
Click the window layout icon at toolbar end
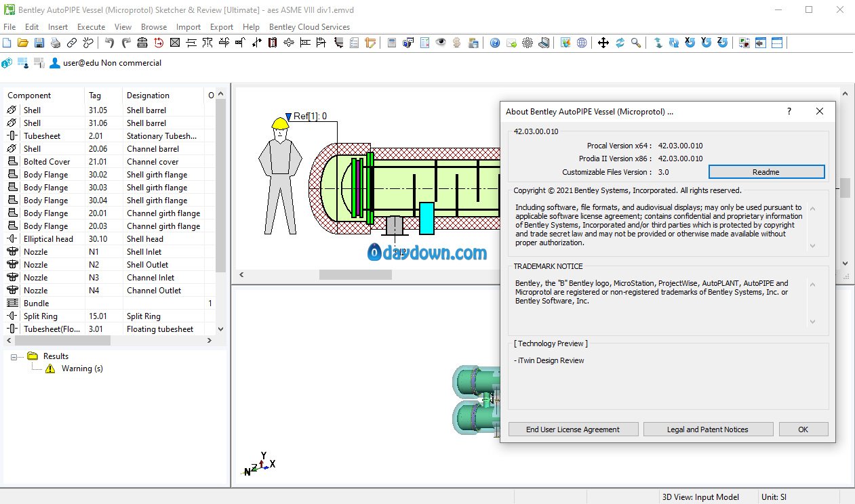coord(777,43)
